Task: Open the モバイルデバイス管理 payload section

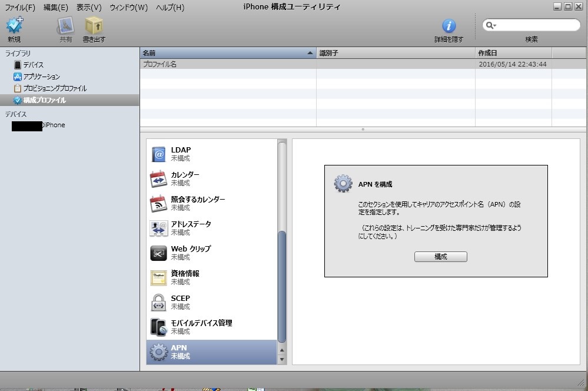Action: coord(211,327)
